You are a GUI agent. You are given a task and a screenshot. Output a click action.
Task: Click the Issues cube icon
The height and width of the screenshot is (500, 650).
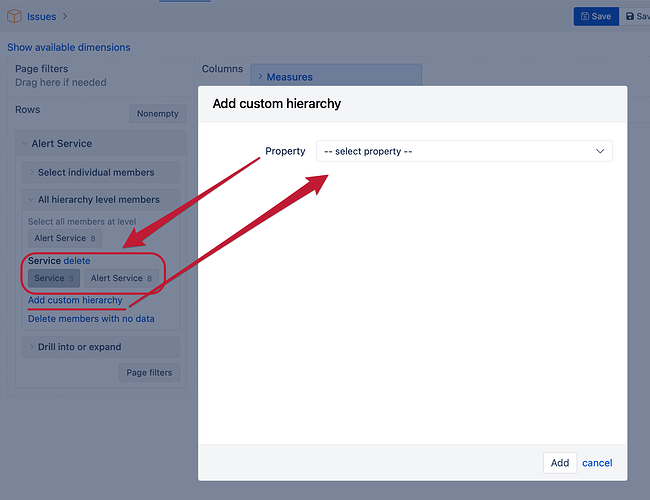point(14,16)
